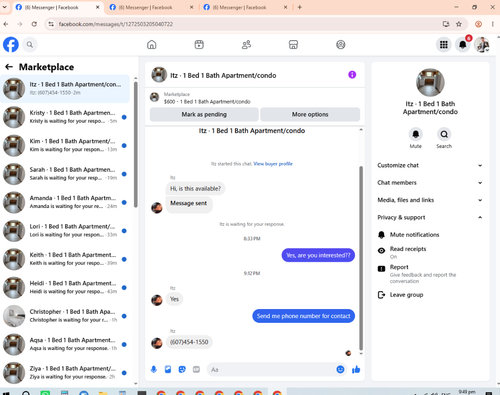View site information icon in address bar
Image resolution: width=500 pixels, height=395 pixels.
[x=51, y=24]
